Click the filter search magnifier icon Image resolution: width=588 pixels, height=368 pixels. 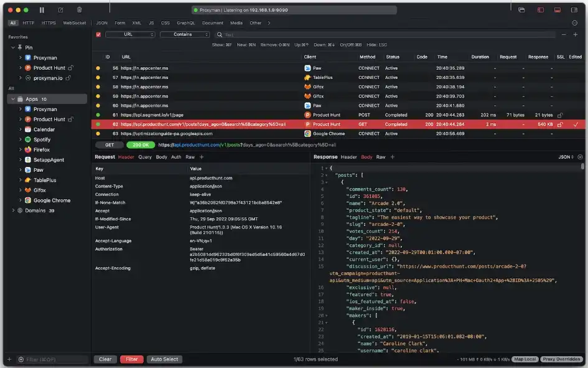point(220,34)
